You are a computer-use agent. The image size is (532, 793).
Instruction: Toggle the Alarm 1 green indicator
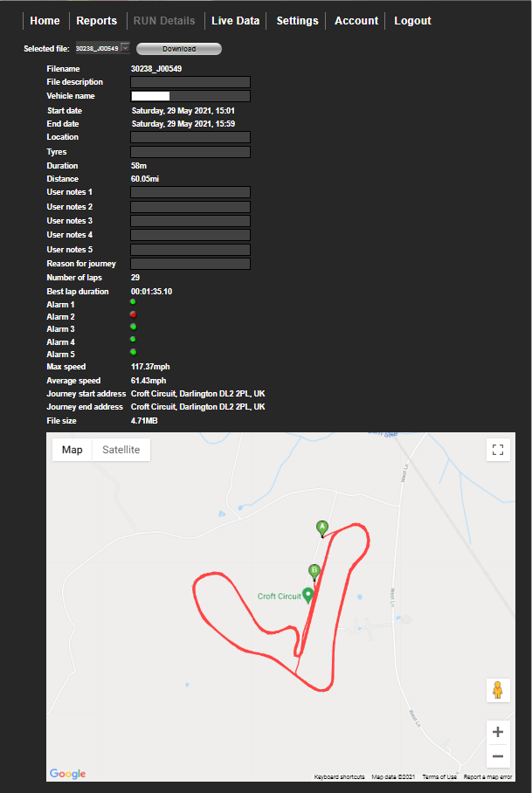coord(132,301)
